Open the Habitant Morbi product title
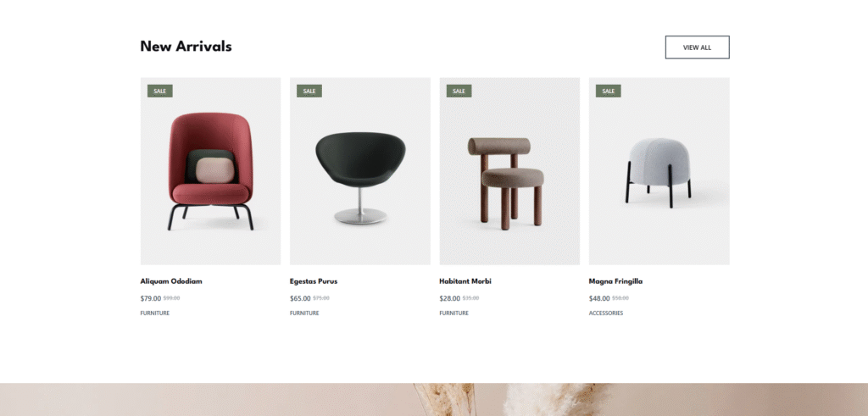868x416 pixels. tap(465, 281)
